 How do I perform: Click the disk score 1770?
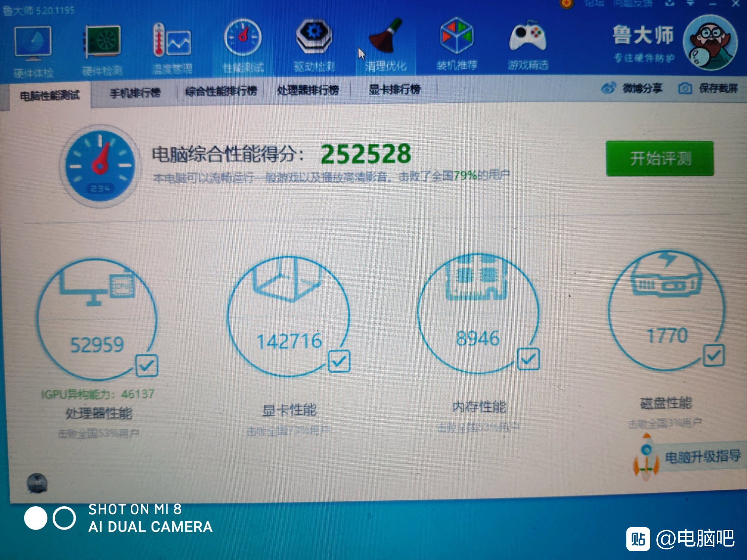pos(667,335)
